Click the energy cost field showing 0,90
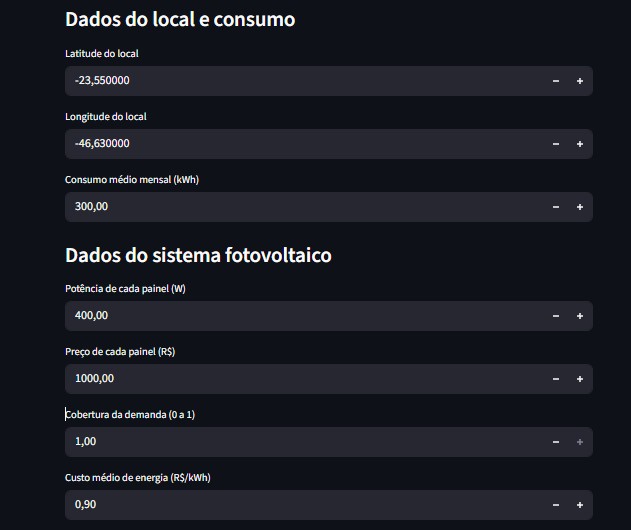 pos(305,505)
